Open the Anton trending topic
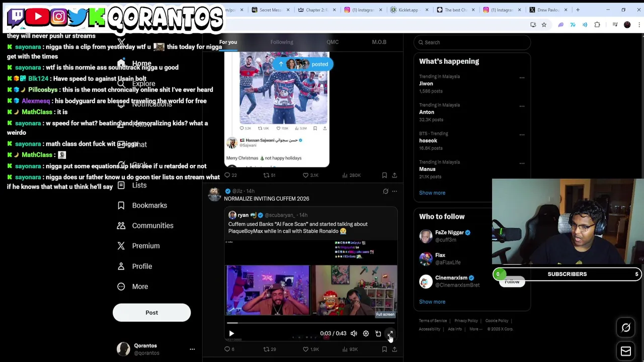Image resolution: width=644 pixels, height=362 pixels. click(427, 112)
